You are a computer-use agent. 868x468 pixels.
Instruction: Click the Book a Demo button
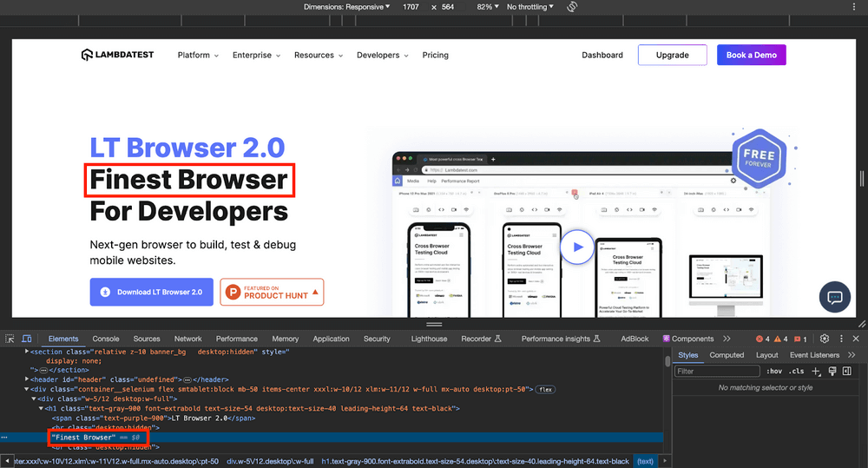[x=751, y=55]
